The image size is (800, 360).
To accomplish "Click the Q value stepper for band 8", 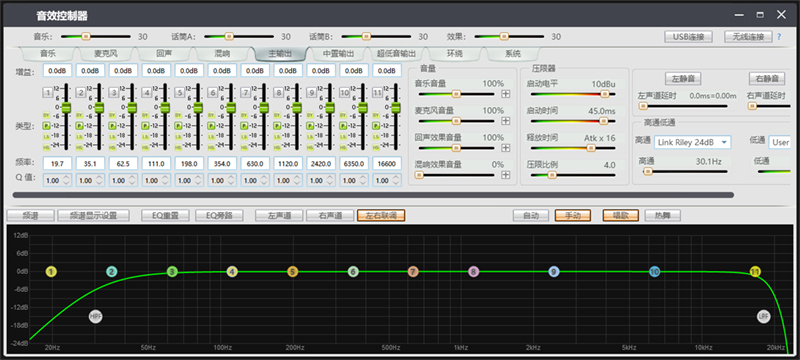I will tap(297, 181).
